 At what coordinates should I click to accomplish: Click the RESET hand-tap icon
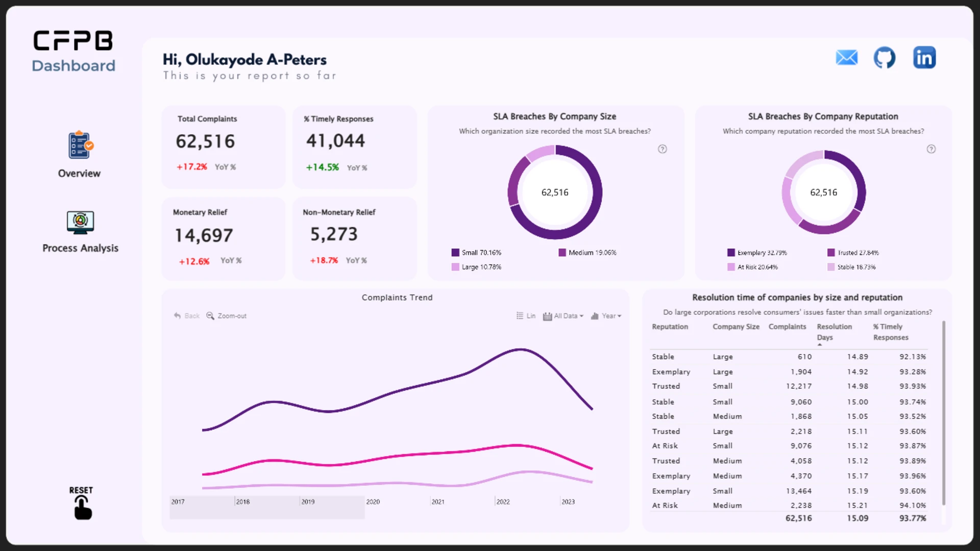(83, 508)
